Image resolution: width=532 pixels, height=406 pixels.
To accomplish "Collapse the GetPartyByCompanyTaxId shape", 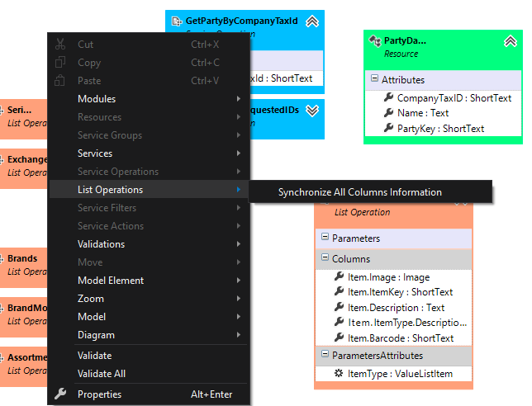I will [x=312, y=21].
